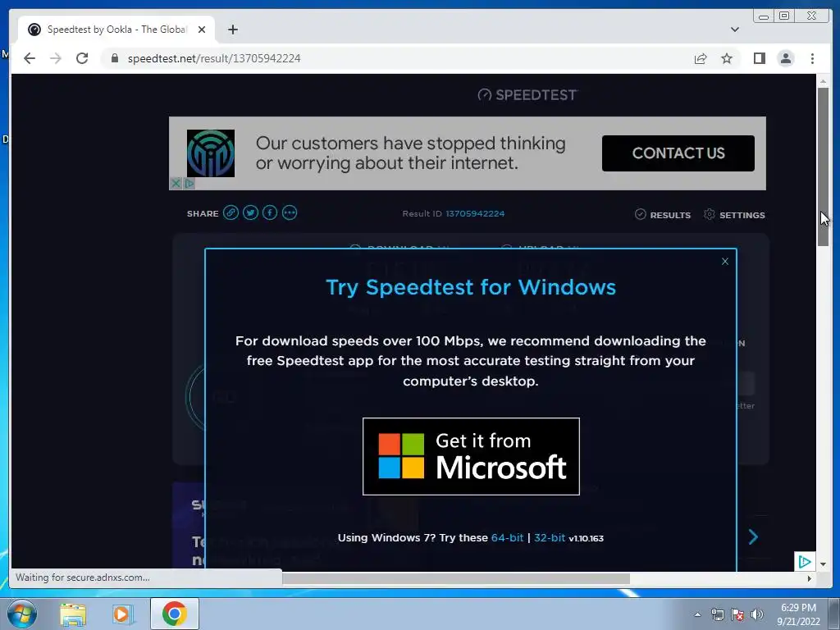
Task: Click ad logo image in banner
Action: [211, 153]
